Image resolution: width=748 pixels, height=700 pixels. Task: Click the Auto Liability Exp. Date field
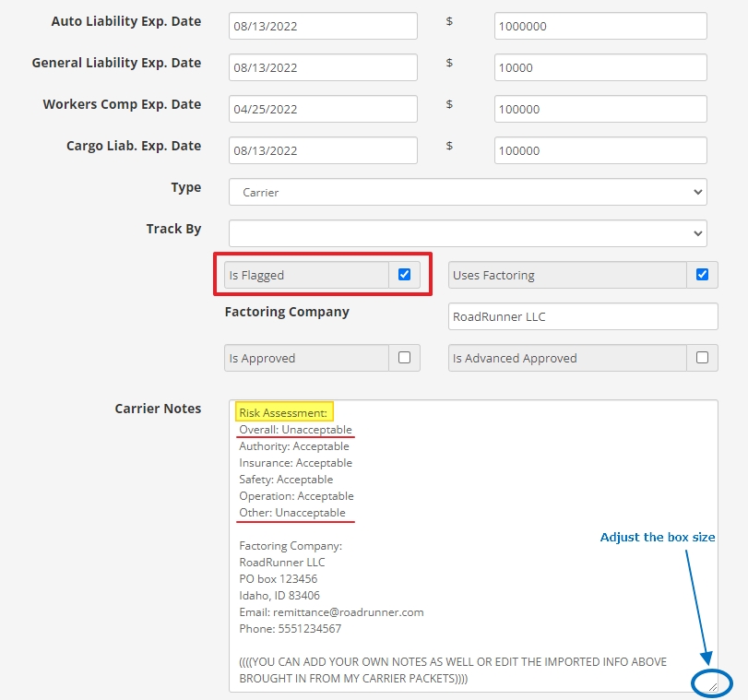(323, 26)
